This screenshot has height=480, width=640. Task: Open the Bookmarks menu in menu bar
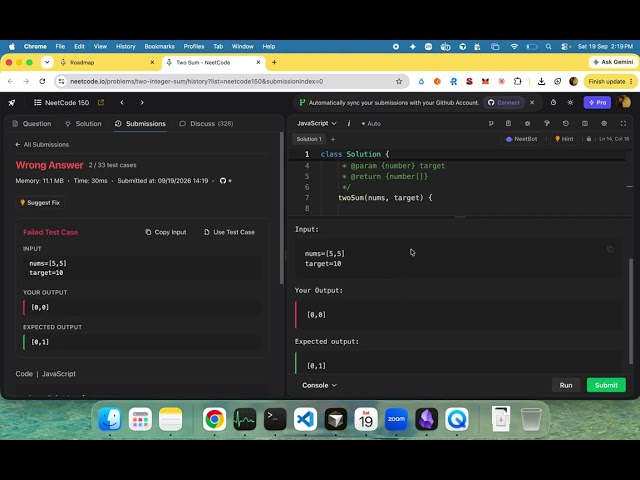[159, 47]
